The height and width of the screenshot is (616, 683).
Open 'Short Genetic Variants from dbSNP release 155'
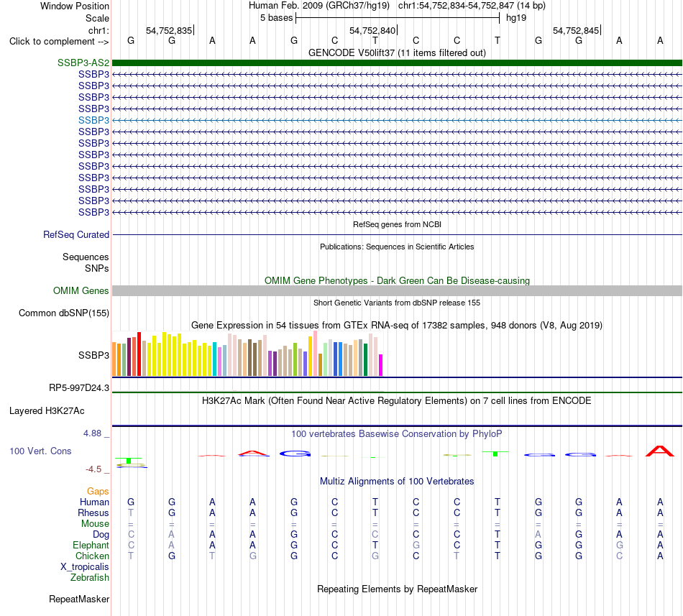[397, 303]
